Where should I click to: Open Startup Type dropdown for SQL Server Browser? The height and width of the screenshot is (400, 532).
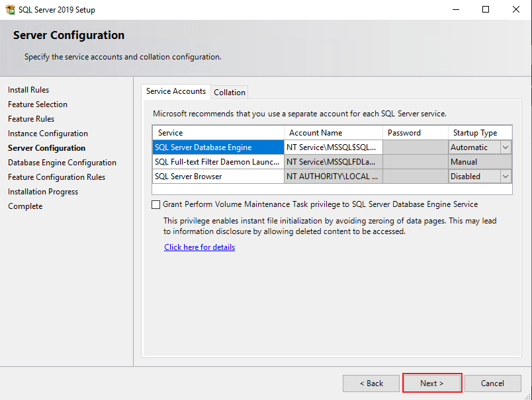coord(506,177)
